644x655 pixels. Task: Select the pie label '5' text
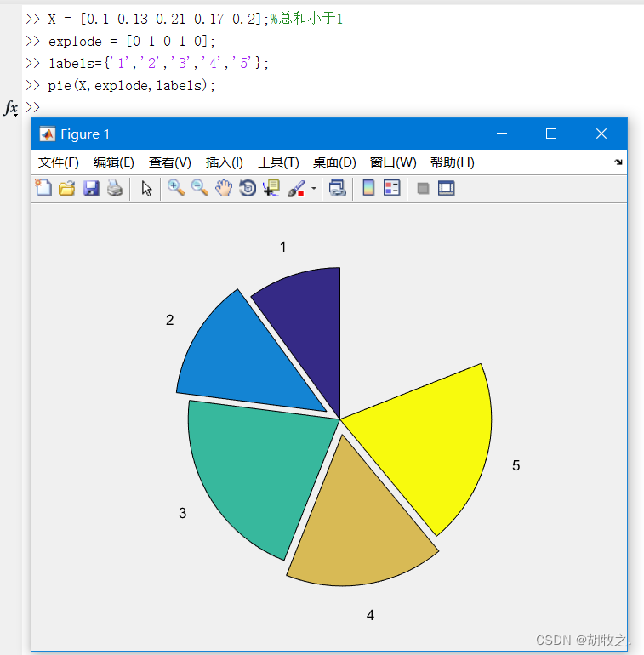point(516,465)
